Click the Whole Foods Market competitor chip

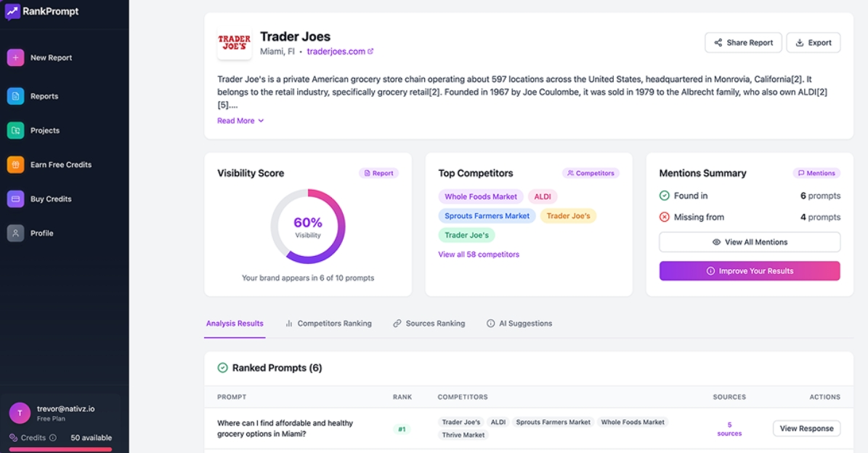coord(480,196)
